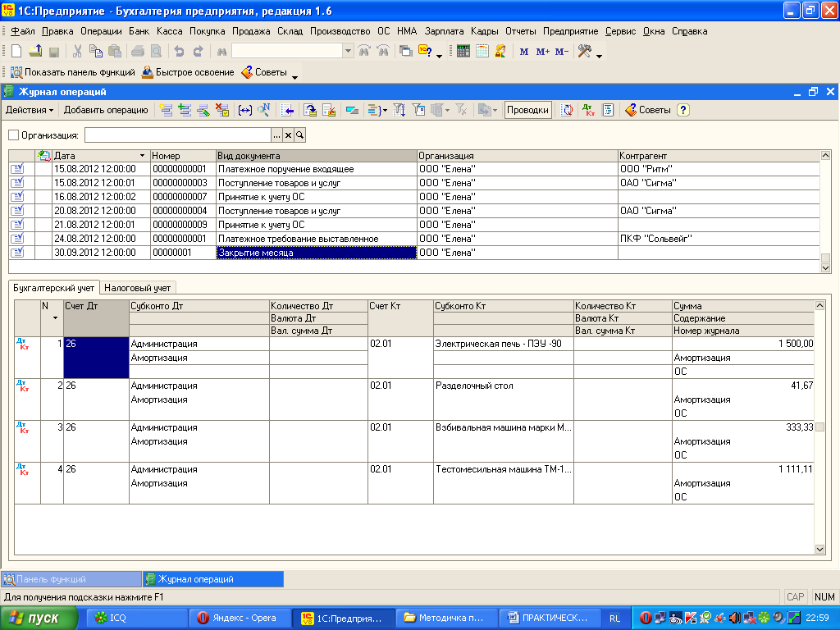
Task: Expand the search combo box dropdown
Action: 348,52
